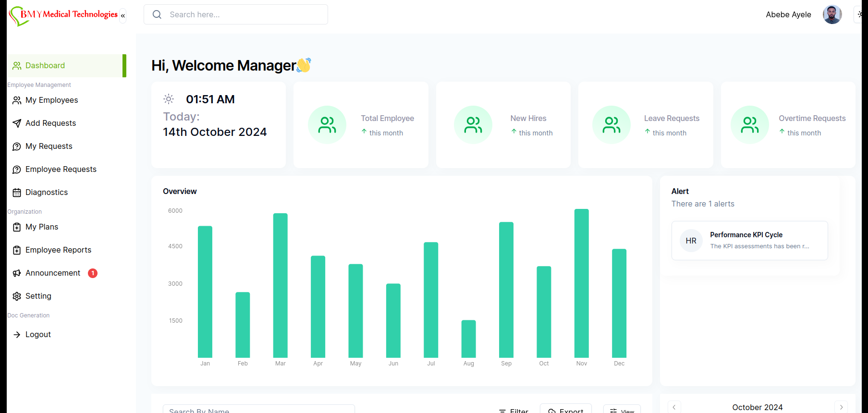Click the My Plans clipboard icon
Image resolution: width=868 pixels, height=413 pixels.
coord(17,227)
